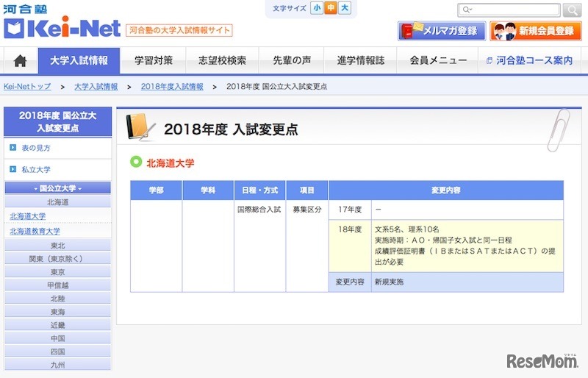Click the 日程・方式 column header
588x378 pixels.
pyautogui.click(x=259, y=190)
